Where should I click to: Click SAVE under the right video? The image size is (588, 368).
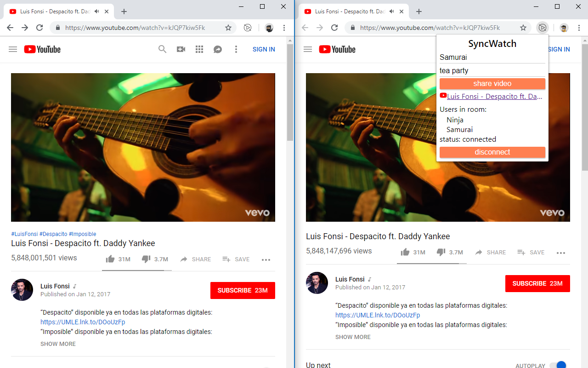point(531,253)
